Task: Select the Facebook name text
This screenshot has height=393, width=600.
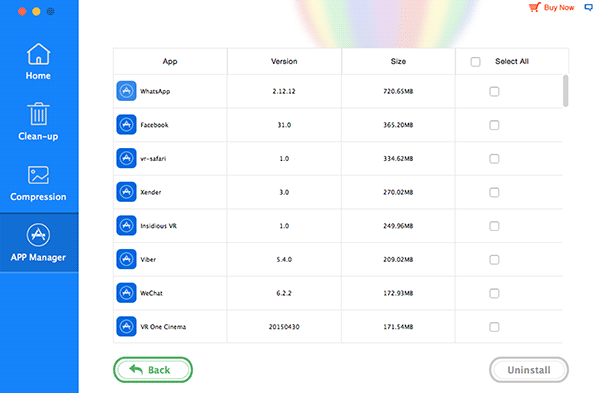Action: click(x=154, y=125)
